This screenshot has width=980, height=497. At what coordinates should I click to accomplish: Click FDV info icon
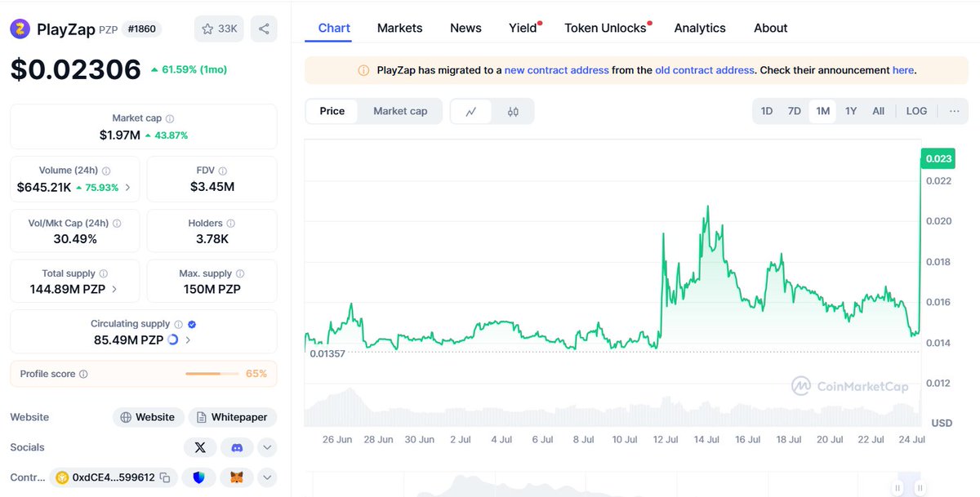(222, 171)
